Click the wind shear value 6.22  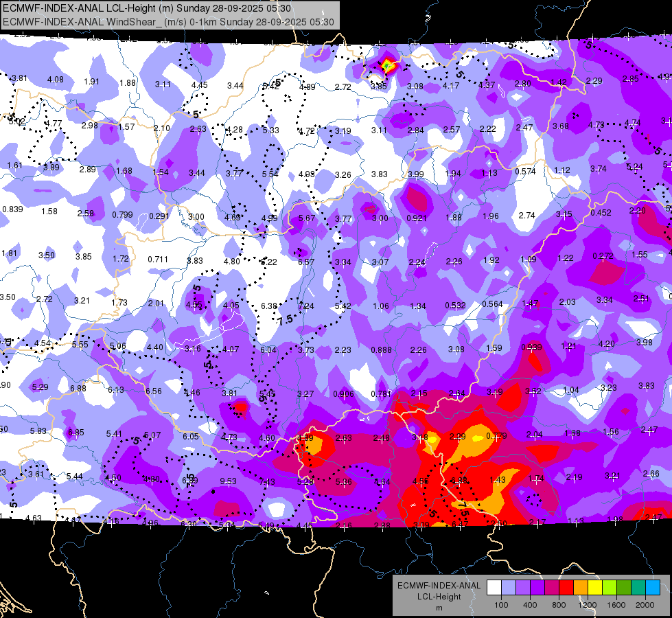click(268, 262)
